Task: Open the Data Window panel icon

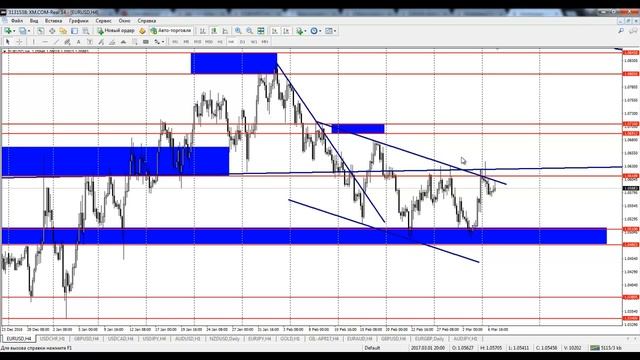Action: coord(52,31)
